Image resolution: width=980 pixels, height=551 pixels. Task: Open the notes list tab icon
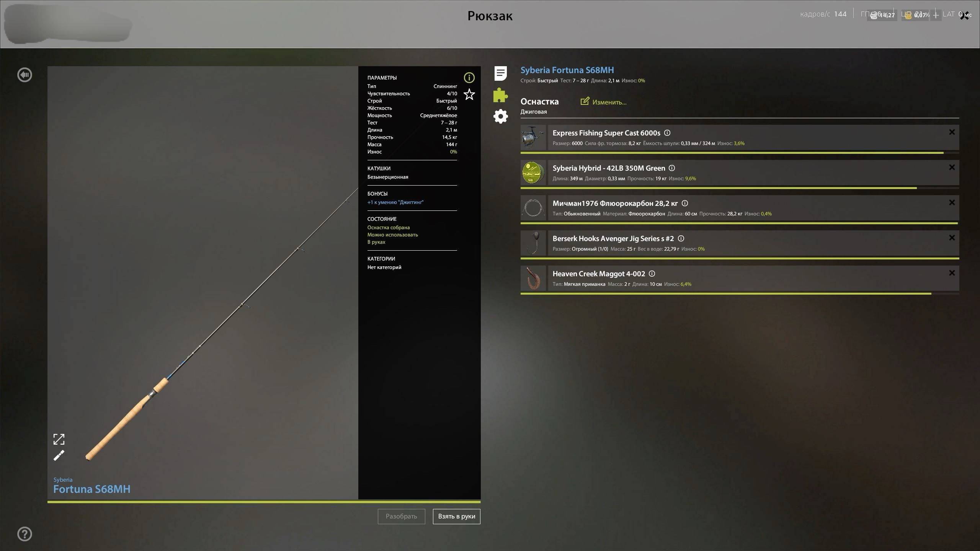coord(500,73)
